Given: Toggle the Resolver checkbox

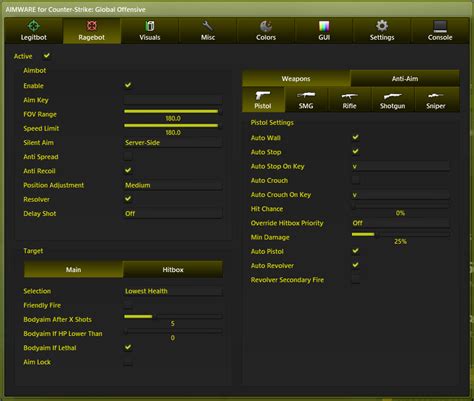Looking at the screenshot, I should pyautogui.click(x=128, y=199).
